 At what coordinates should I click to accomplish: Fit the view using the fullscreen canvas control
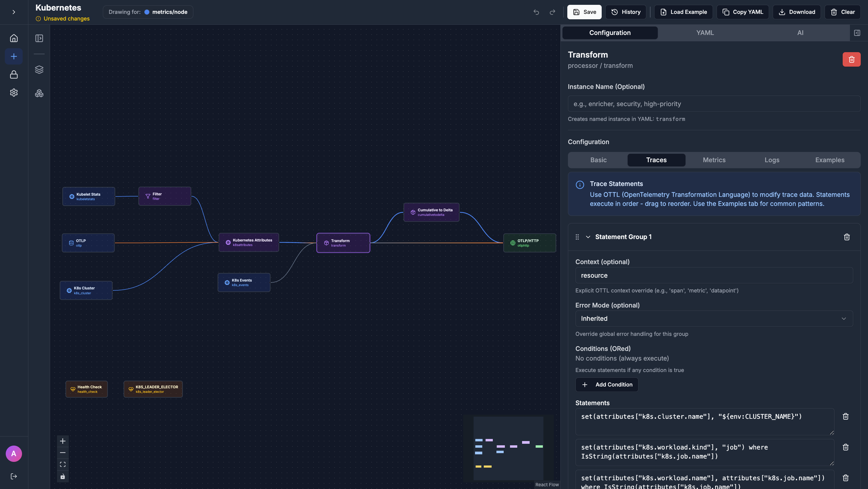[x=62, y=464]
